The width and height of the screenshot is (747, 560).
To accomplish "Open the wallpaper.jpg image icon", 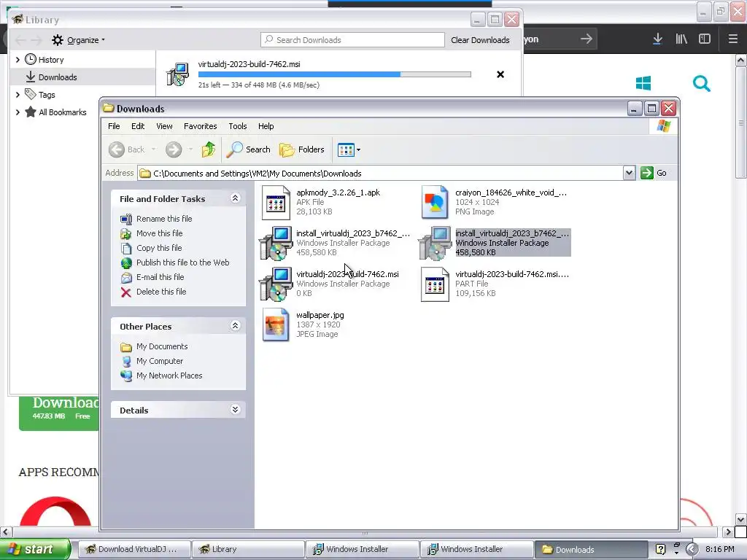I will 276,325.
